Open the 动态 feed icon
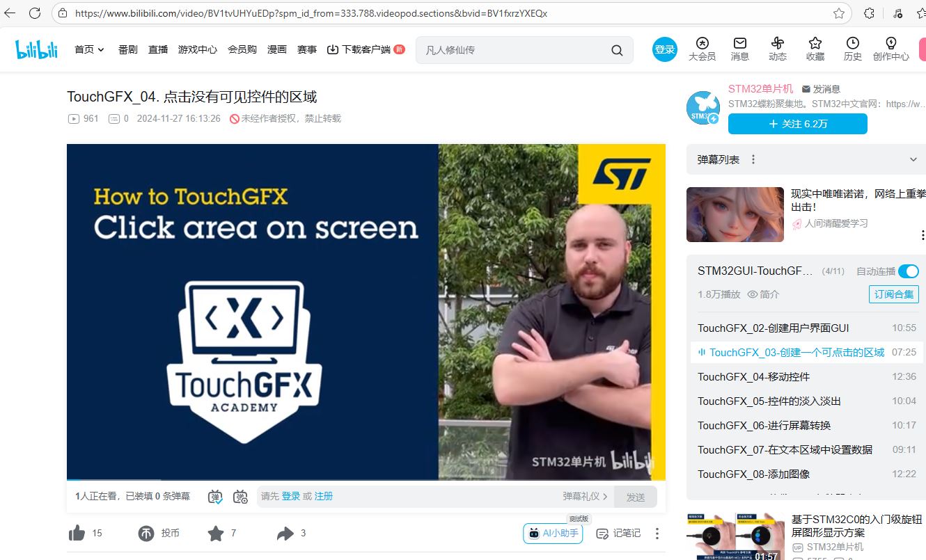The height and width of the screenshot is (560, 926). [778, 43]
